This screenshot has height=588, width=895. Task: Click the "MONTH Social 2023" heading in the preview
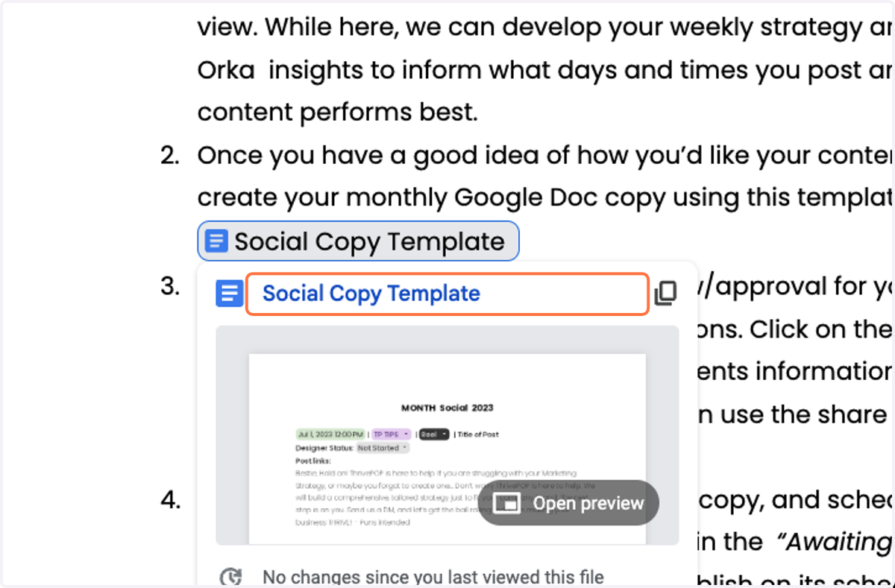point(447,408)
